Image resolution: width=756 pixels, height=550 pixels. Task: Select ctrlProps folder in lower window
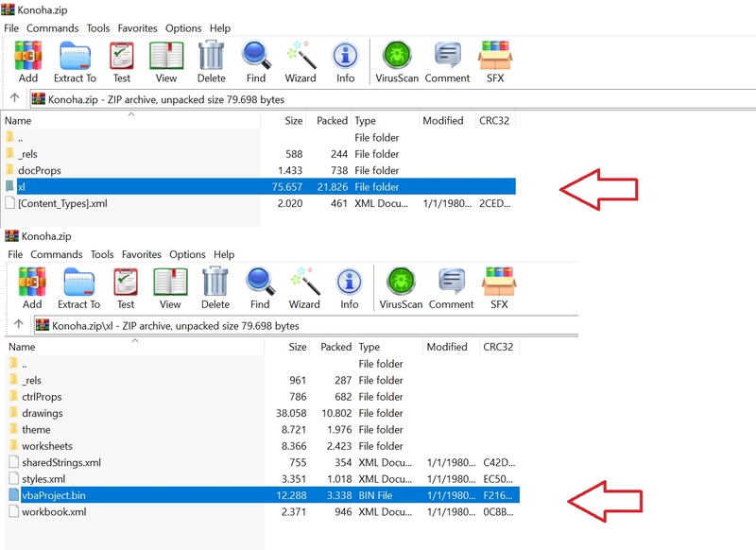263,396
